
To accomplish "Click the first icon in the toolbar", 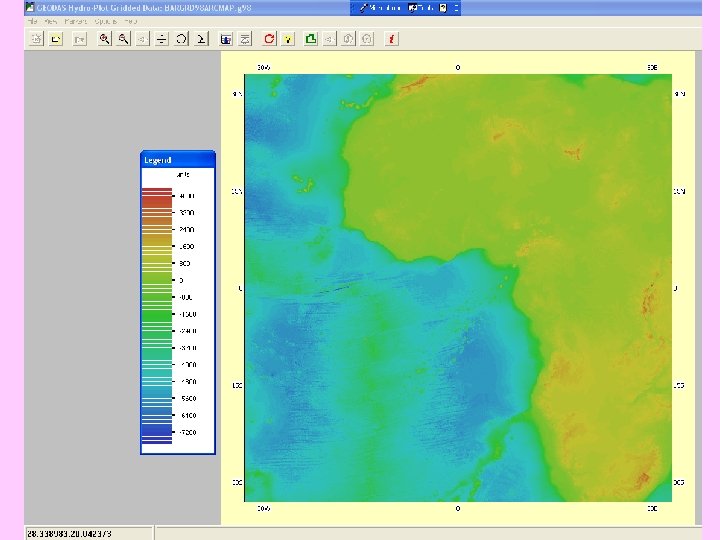I will tap(35, 39).
